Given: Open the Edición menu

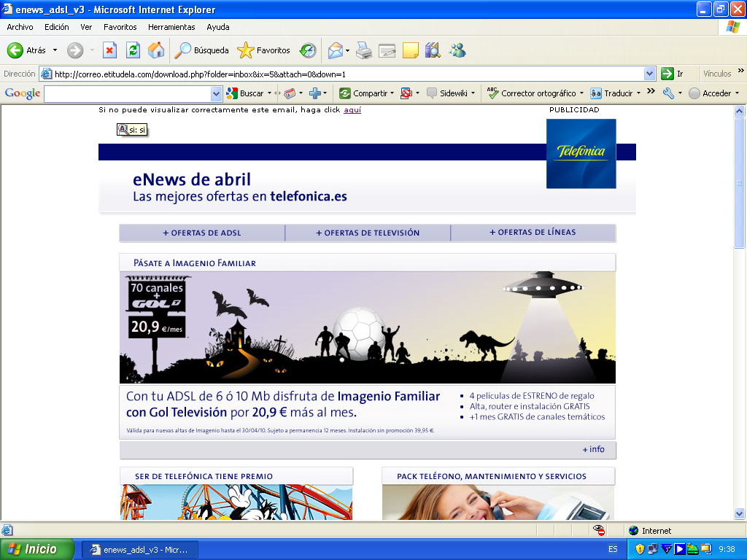Looking at the screenshot, I should (x=57, y=27).
